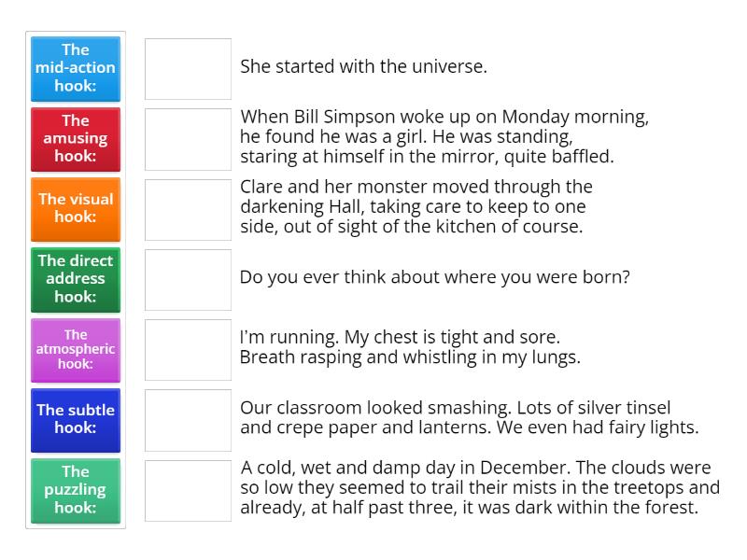Pick the red amusing hook tile
This screenshot has width=747, height=560.
[76, 138]
